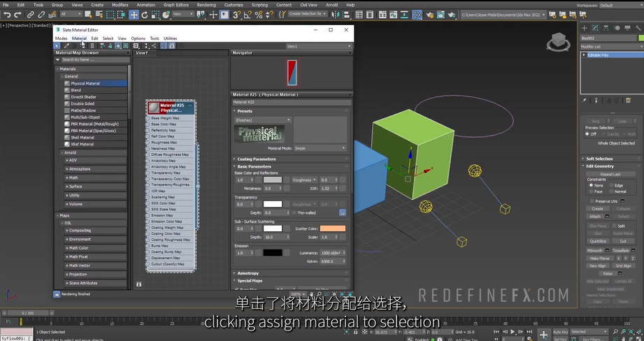Open the Material Mode Simple dropdown

pyautogui.click(x=320, y=148)
